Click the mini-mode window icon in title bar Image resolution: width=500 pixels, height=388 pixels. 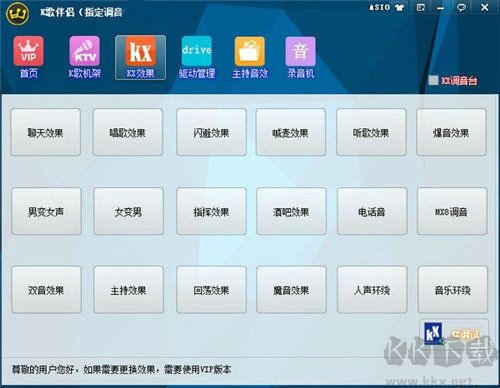click(x=421, y=7)
